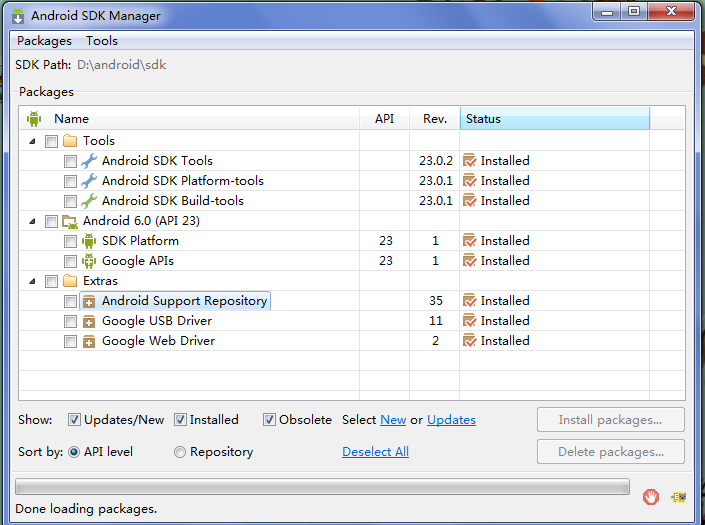Open the Packages menu
The width and height of the screenshot is (705, 525).
coord(44,41)
